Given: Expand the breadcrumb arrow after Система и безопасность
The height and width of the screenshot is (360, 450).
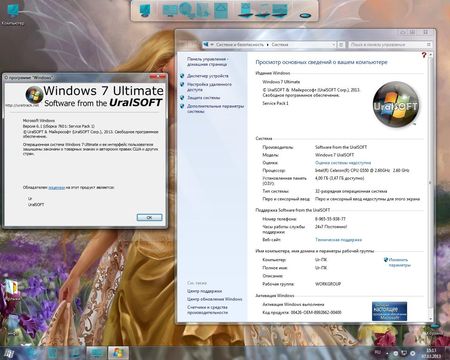Looking at the screenshot, I should coord(268,44).
